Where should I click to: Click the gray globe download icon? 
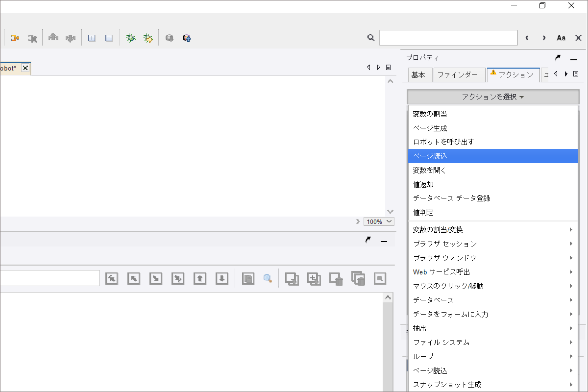170,38
